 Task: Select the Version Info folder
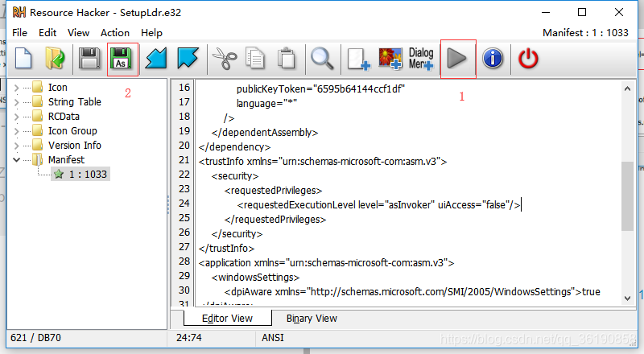point(75,145)
